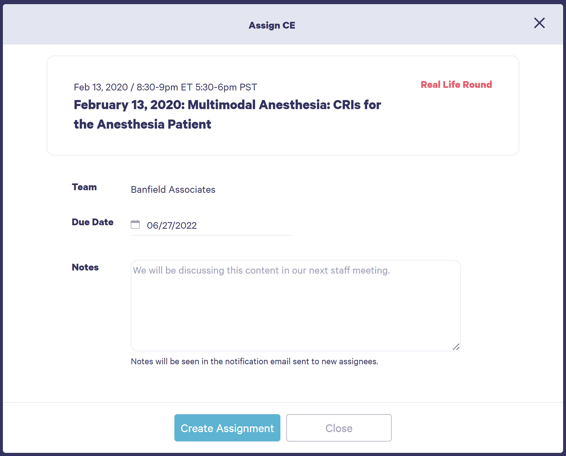Click the Banfield Associates team name
The width and height of the screenshot is (566, 456).
pos(173,190)
